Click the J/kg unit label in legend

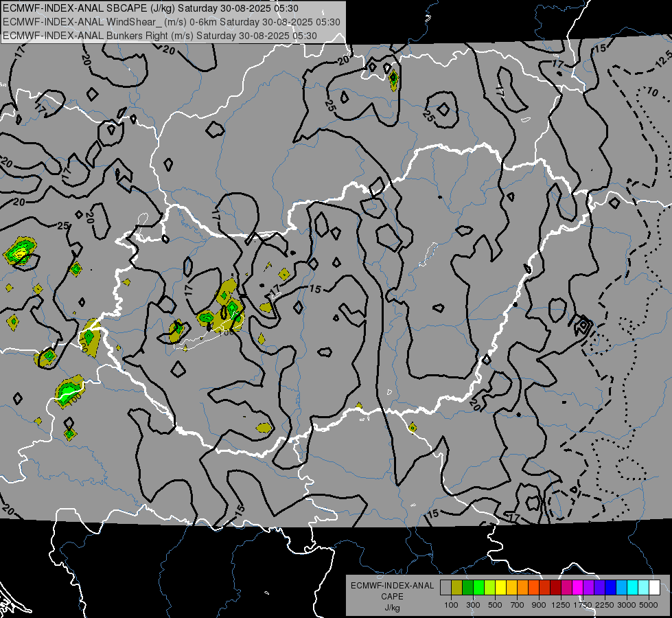pos(392,608)
